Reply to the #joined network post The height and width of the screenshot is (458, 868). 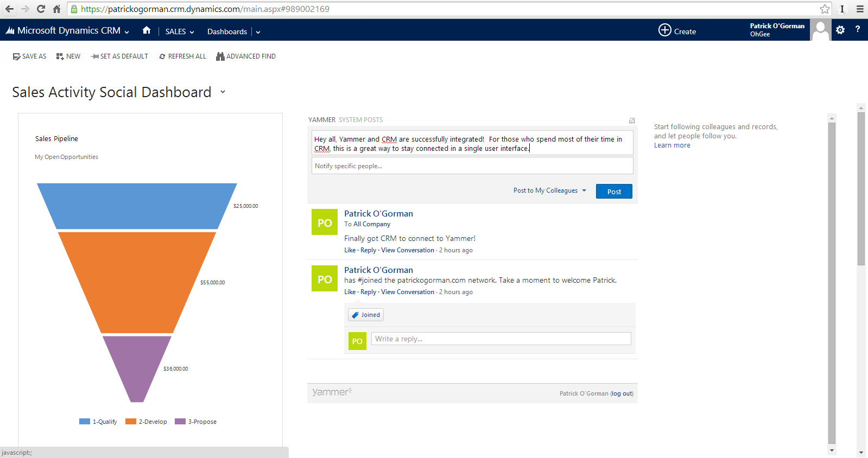tap(368, 292)
